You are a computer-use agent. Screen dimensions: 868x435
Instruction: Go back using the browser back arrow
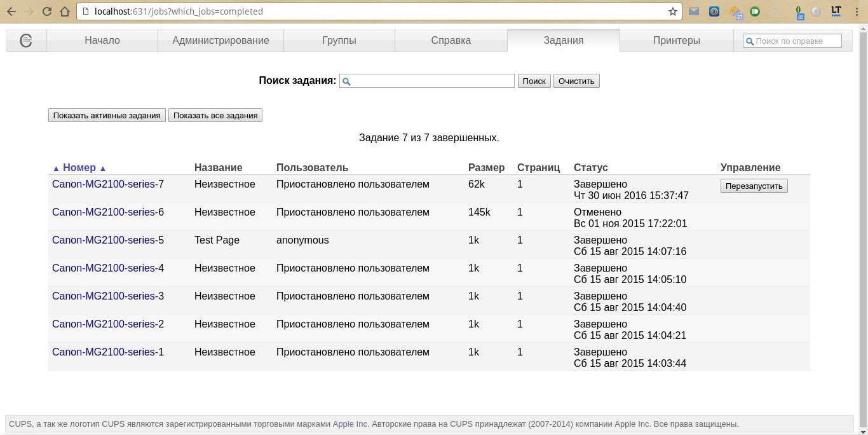(x=11, y=11)
